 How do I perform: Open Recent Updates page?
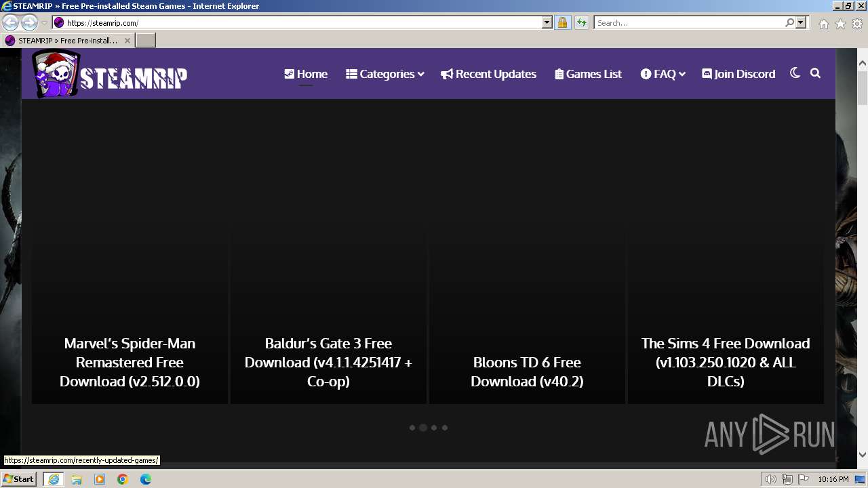tap(488, 74)
